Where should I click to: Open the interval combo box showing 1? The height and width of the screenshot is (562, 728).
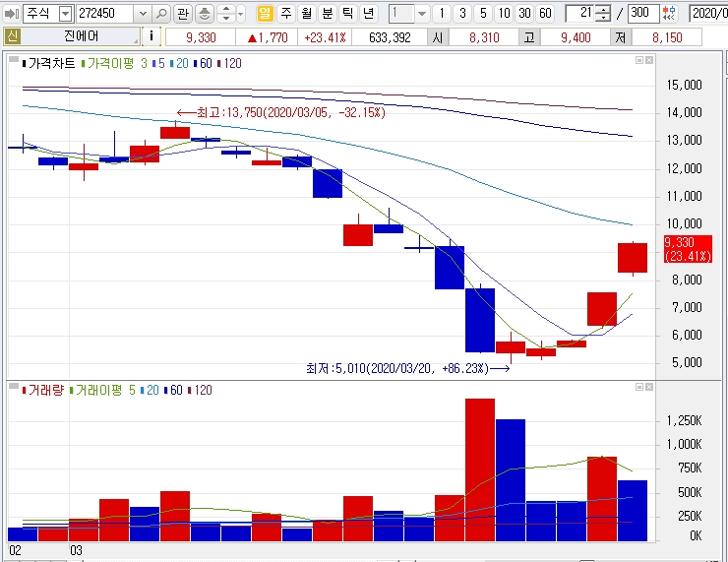point(408,14)
